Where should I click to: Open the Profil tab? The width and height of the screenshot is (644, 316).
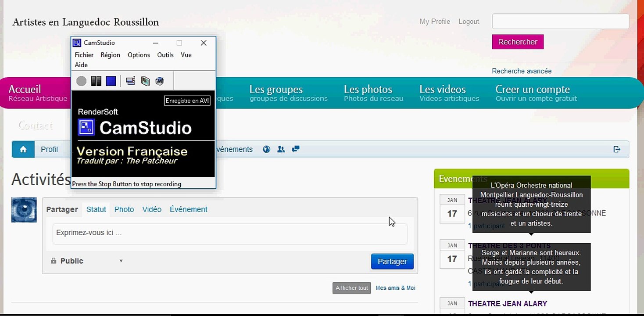49,150
